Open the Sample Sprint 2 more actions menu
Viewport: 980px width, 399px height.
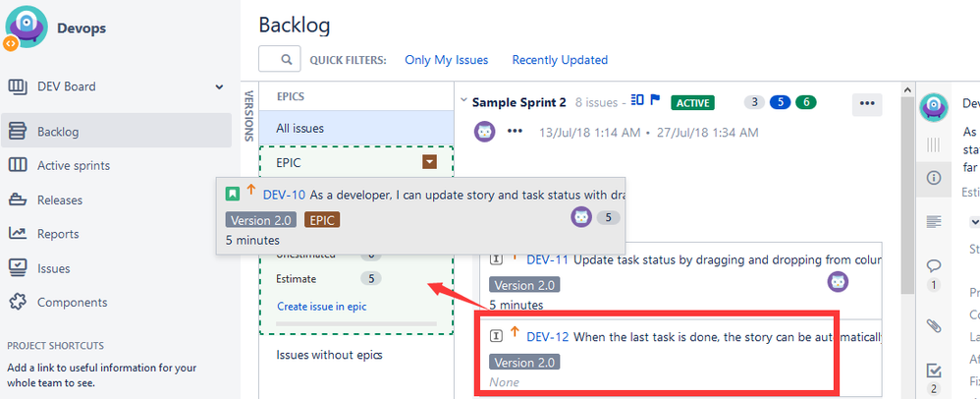pyautogui.click(x=867, y=104)
